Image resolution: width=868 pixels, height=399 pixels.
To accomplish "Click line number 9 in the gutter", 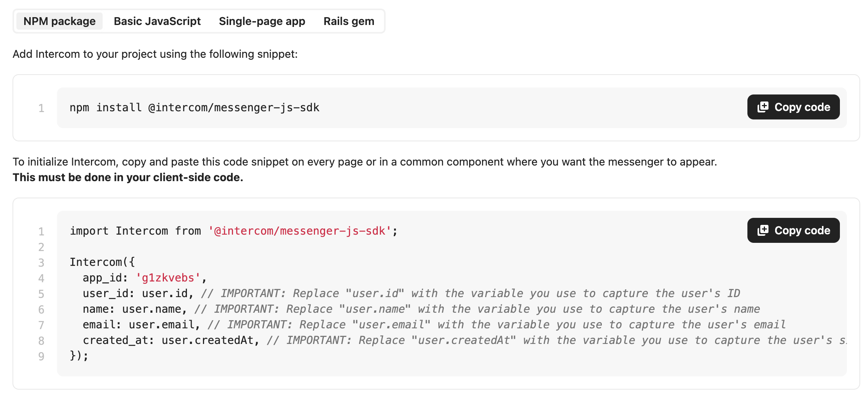I will tap(41, 356).
